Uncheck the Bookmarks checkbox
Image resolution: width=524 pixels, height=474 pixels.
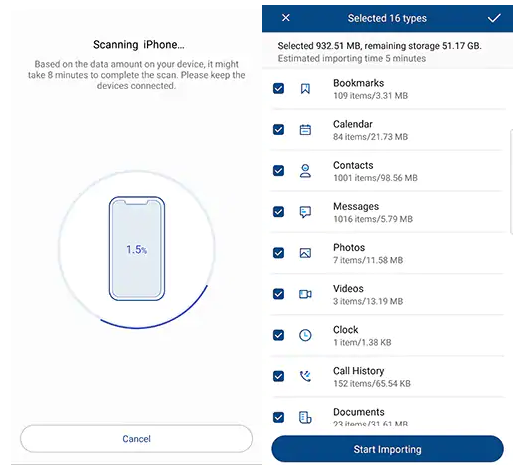coord(278,89)
